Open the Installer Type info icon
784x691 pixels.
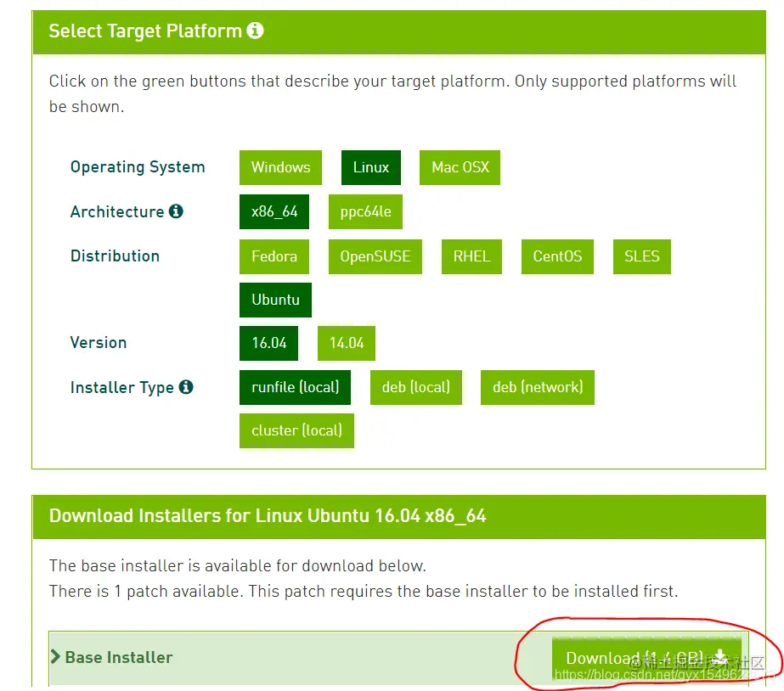(186, 387)
